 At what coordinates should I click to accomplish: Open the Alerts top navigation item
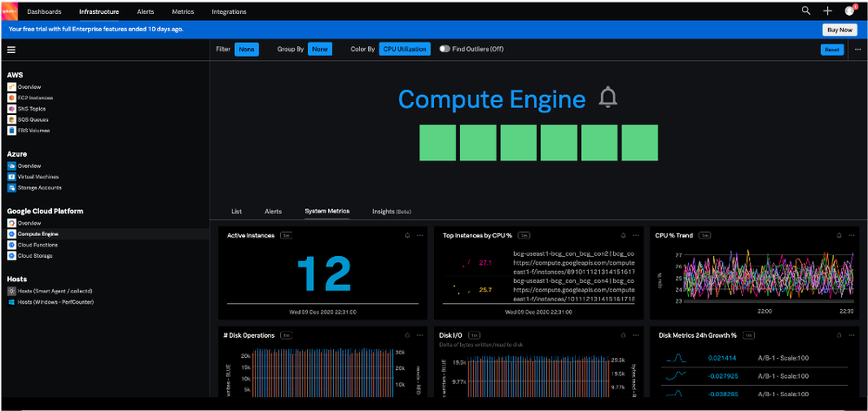coord(145,11)
